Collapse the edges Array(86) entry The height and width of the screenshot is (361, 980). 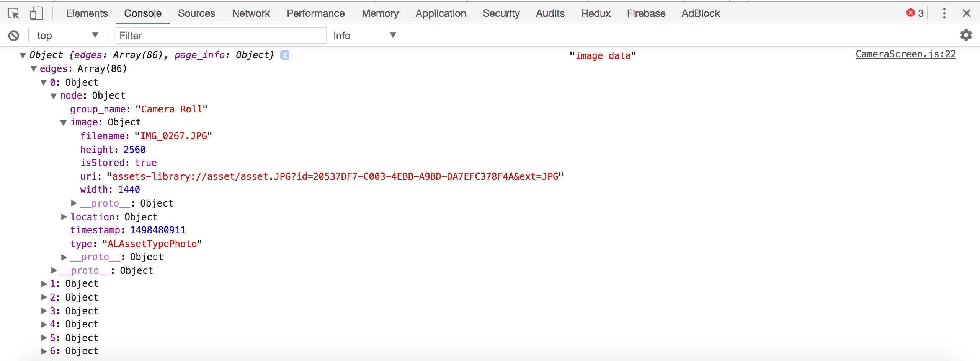click(34, 69)
